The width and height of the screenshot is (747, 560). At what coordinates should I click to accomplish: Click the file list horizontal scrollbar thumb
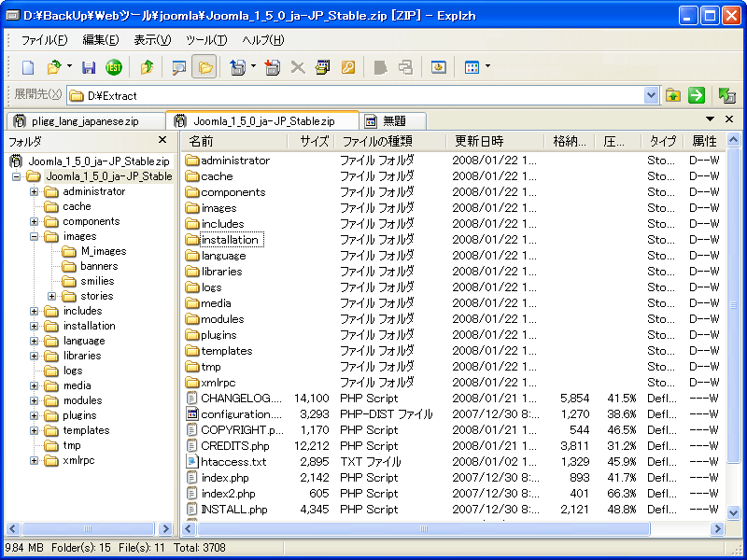[x=423, y=528]
